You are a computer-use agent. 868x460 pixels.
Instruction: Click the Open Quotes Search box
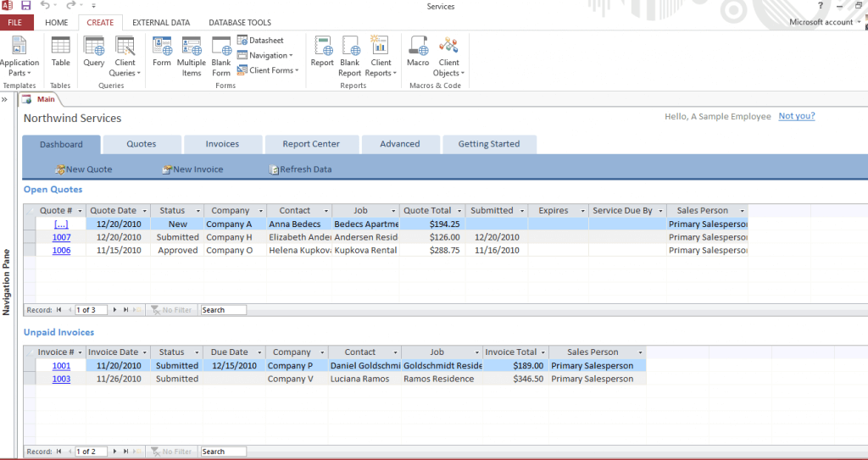(223, 310)
